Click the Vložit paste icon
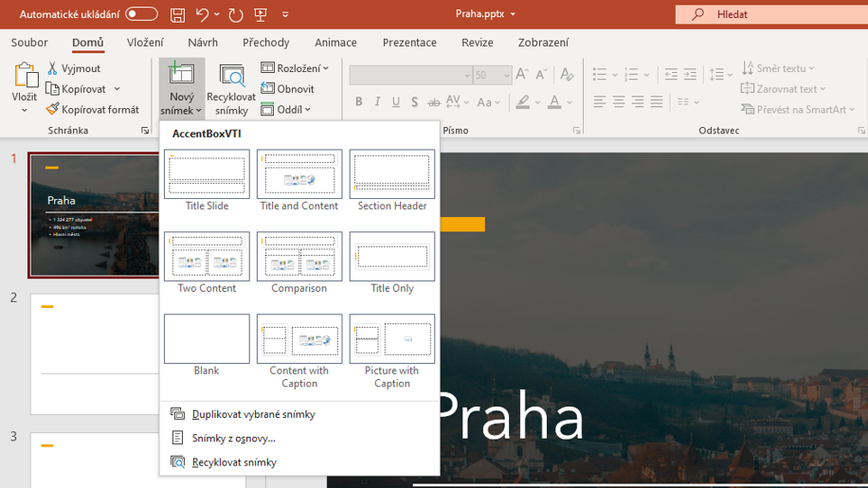 click(25, 76)
